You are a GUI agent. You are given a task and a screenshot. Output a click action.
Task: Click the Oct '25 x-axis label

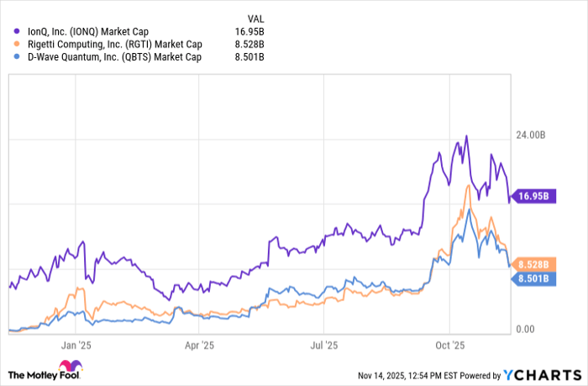tap(450, 346)
